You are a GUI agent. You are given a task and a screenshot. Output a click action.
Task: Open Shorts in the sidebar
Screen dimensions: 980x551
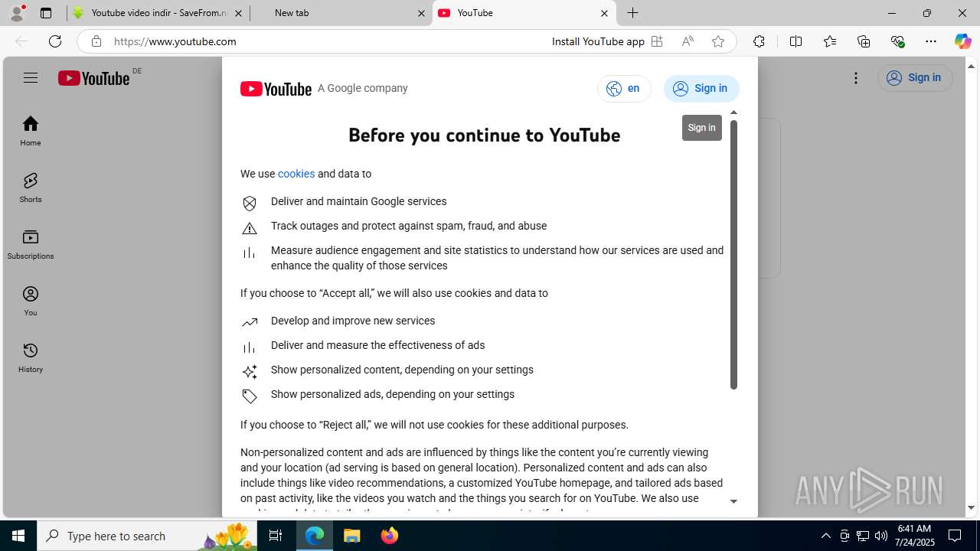pyautogui.click(x=31, y=187)
